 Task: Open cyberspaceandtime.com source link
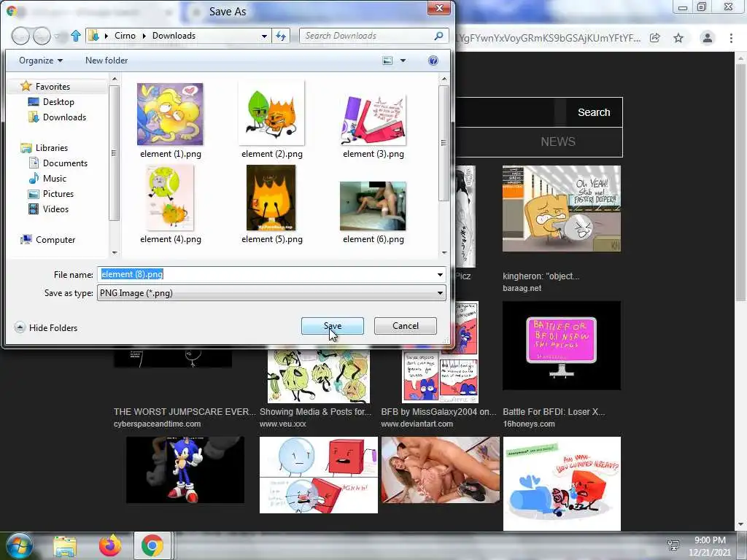coord(158,424)
